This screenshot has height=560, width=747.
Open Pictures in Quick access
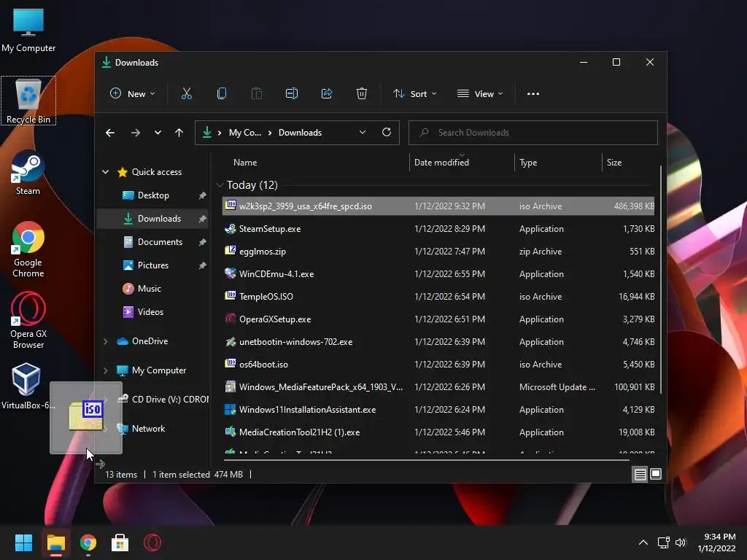pyautogui.click(x=152, y=265)
